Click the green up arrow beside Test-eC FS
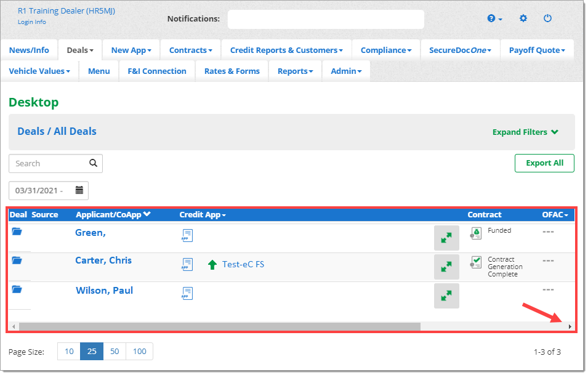This screenshot has height=375, width=588. coord(212,265)
